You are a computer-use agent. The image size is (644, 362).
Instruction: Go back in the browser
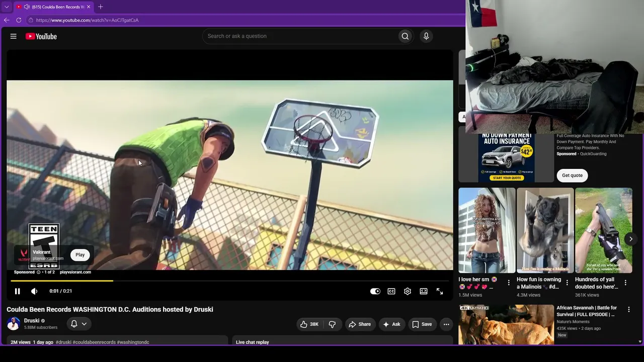(7, 20)
